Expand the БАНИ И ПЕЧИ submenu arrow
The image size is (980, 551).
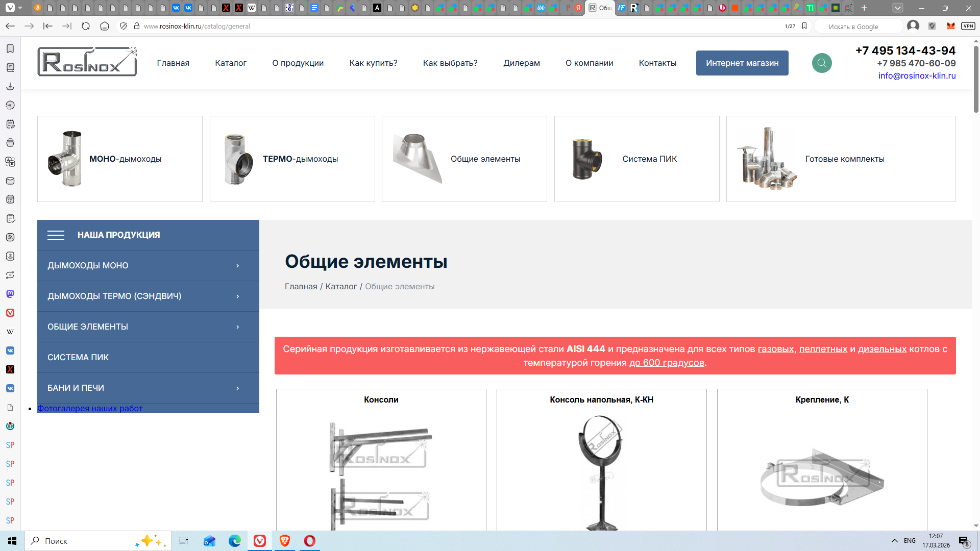(238, 388)
